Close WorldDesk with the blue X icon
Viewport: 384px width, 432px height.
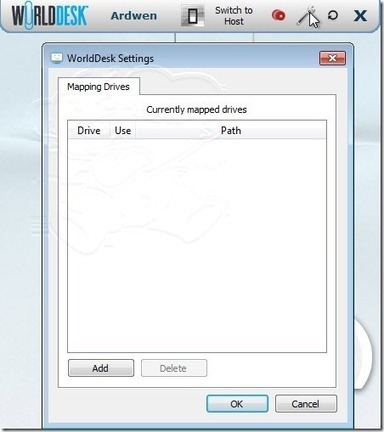pos(360,15)
